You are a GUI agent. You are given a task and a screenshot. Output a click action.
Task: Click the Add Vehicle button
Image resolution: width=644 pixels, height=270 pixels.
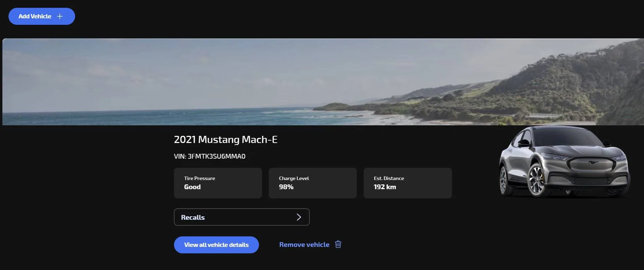42,16
